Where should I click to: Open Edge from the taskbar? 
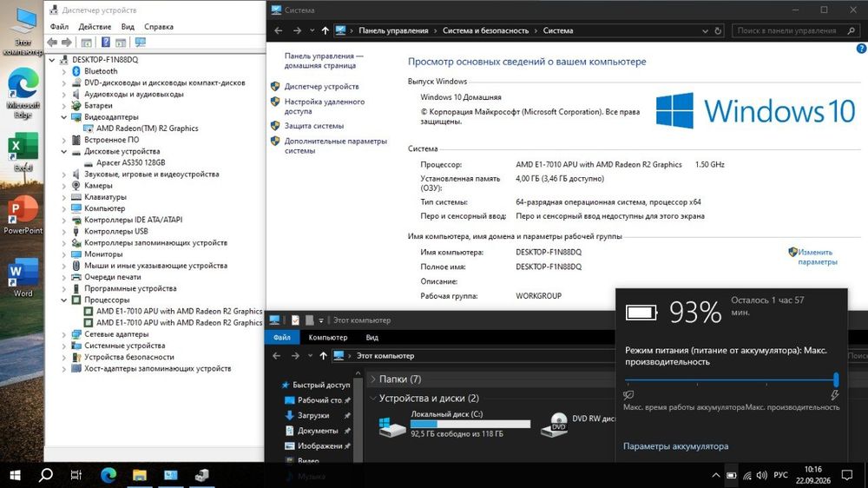(108, 475)
